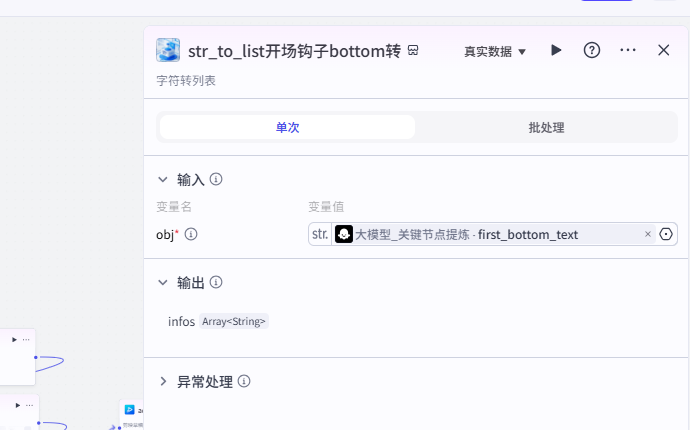Click the info icon next to obj
690x430 pixels.
click(191, 234)
